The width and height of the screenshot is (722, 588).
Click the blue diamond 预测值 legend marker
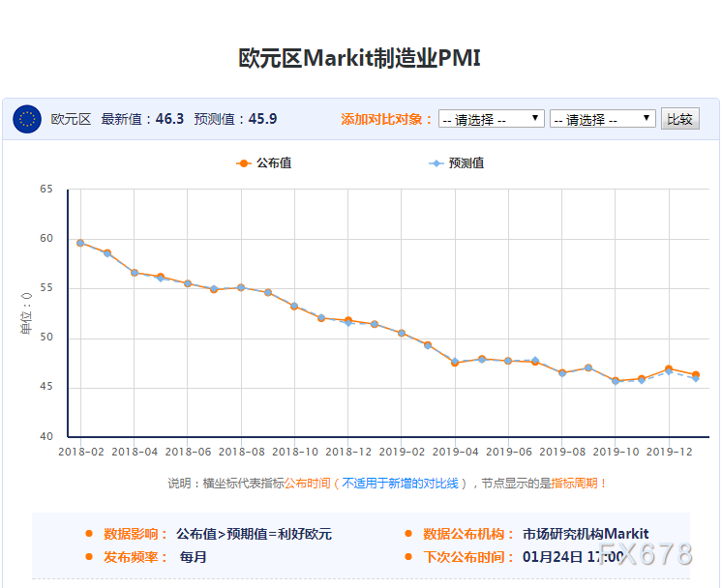(x=436, y=163)
